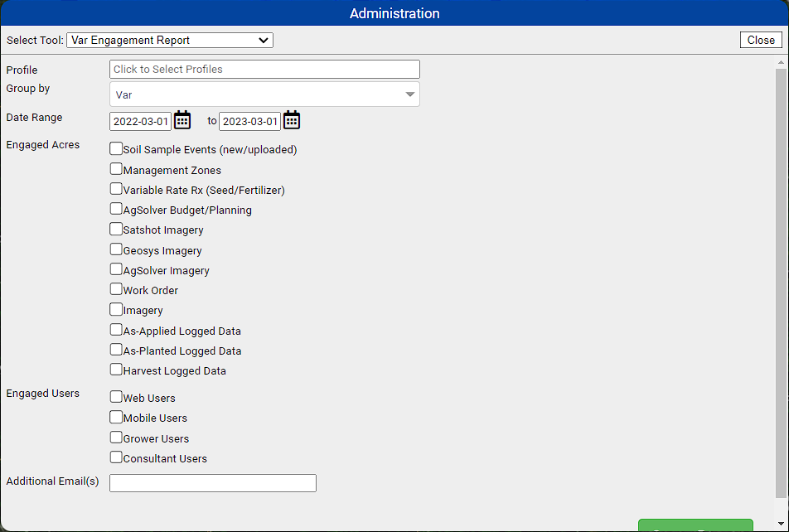Click the vertical scrollbar thumb
Viewport: 789px width, 532px height.
point(781,283)
